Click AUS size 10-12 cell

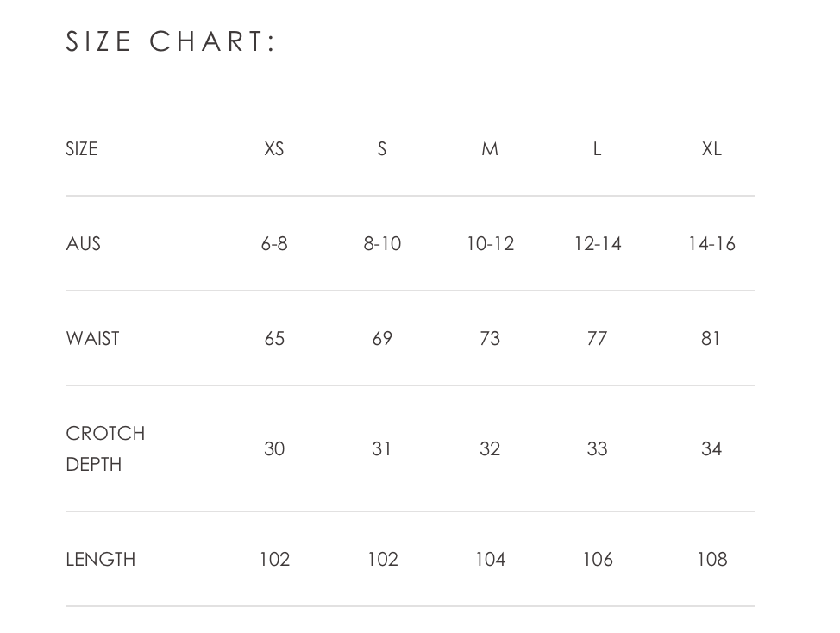490,244
